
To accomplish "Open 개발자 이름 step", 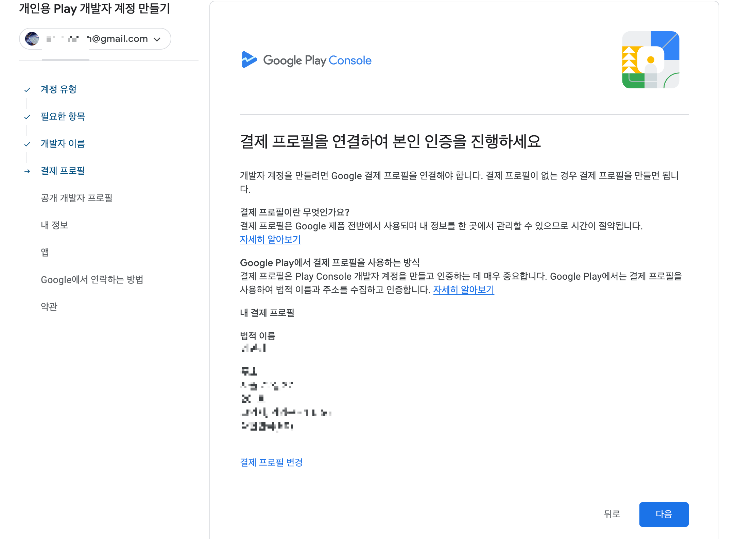I will 63,143.
